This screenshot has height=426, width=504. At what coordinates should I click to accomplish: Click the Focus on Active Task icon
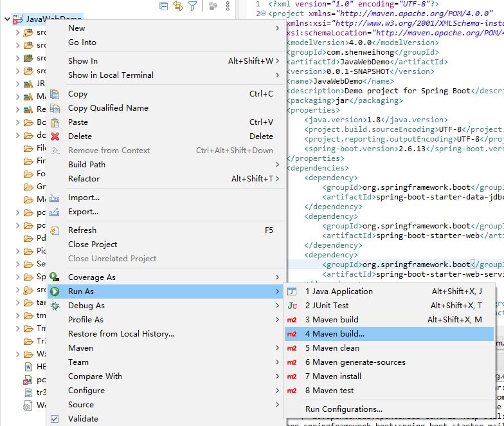213,6
